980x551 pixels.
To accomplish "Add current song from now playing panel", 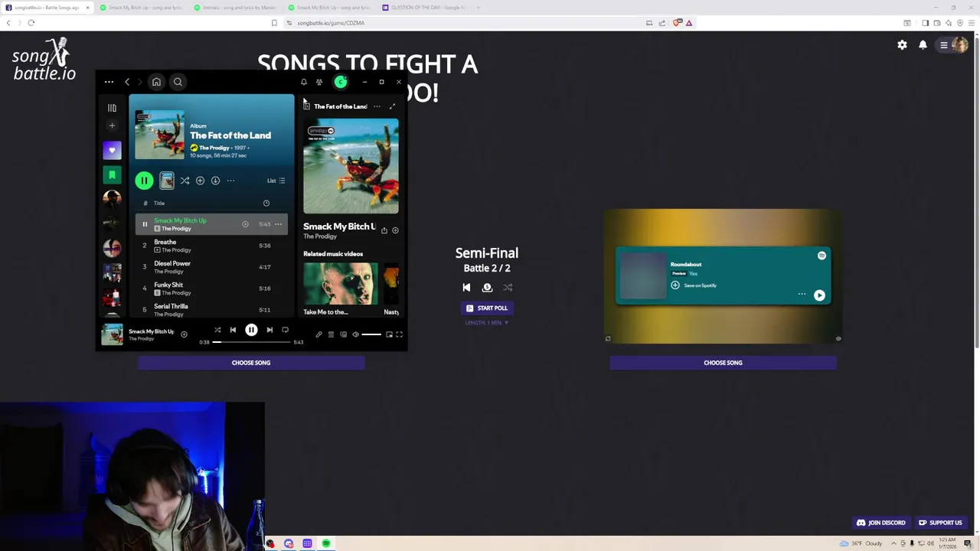I will coord(395,230).
